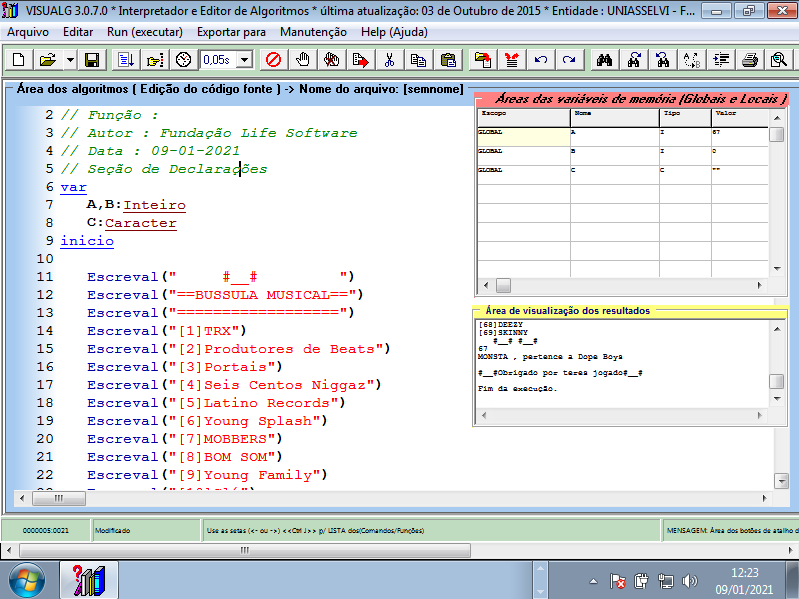Click the window bottom horizontal scrollbar thumb
The image size is (799, 599).
point(245,550)
